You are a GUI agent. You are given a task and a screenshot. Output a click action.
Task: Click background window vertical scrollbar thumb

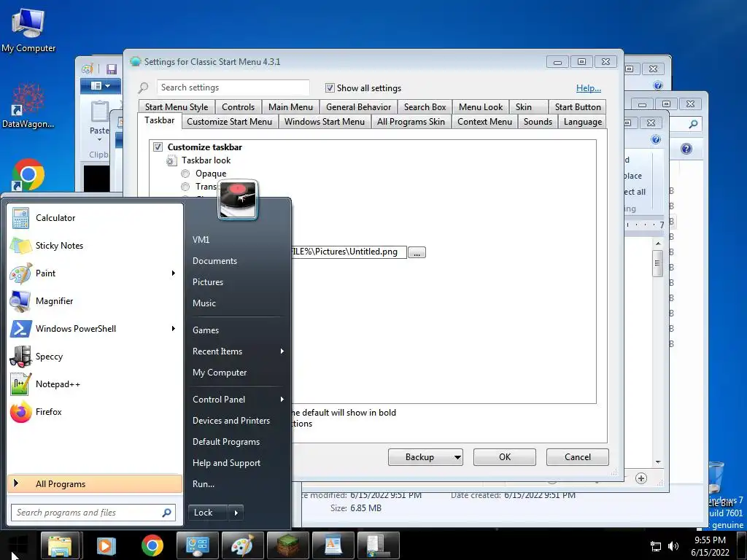[x=657, y=262]
